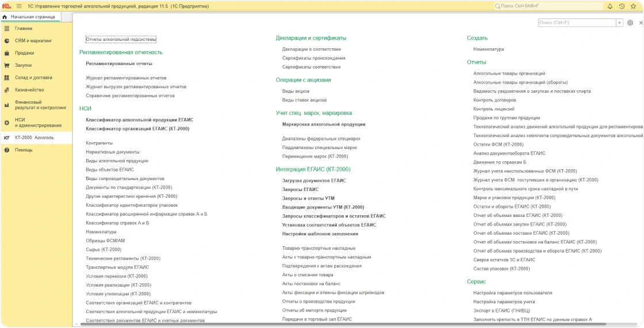The image size is (644, 328).
Task: Open Контроль лицензий report
Action: click(494, 109)
